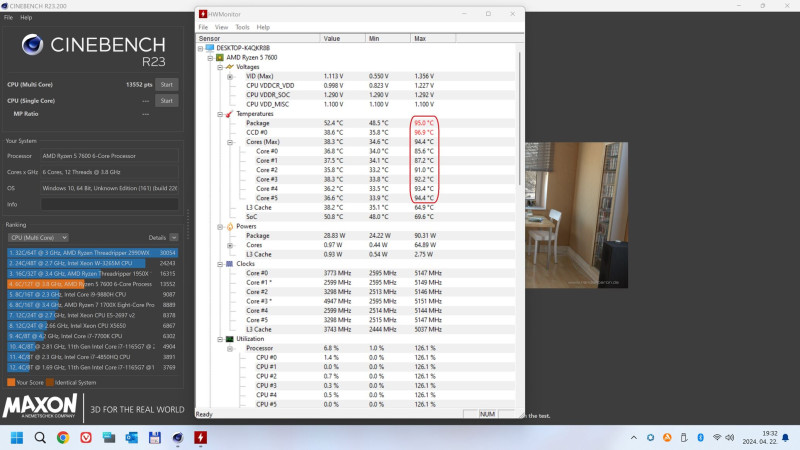Image resolution: width=800 pixels, height=450 pixels.
Task: Click the HWMonitor title bar logo icon
Action: click(x=203, y=14)
